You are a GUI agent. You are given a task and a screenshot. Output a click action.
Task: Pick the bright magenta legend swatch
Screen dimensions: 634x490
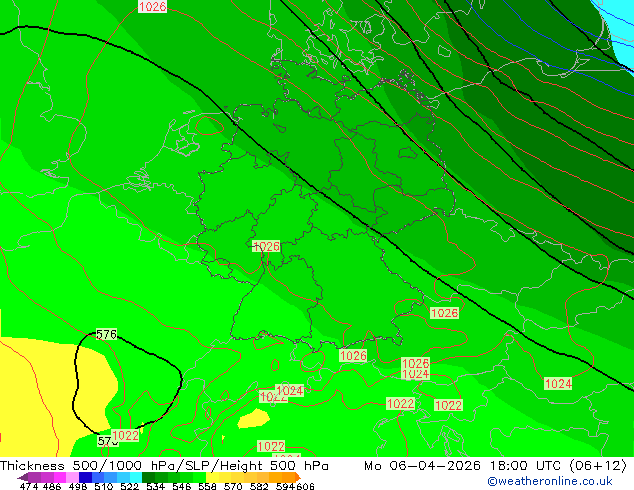coord(60,477)
